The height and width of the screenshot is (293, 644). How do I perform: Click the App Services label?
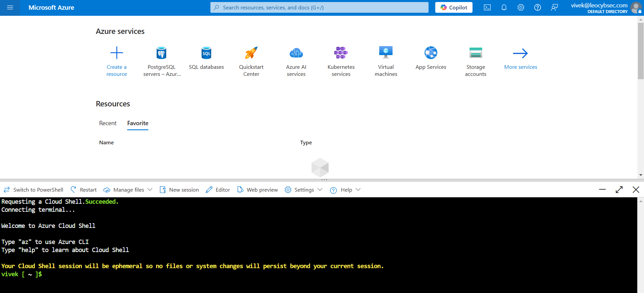pos(431,67)
